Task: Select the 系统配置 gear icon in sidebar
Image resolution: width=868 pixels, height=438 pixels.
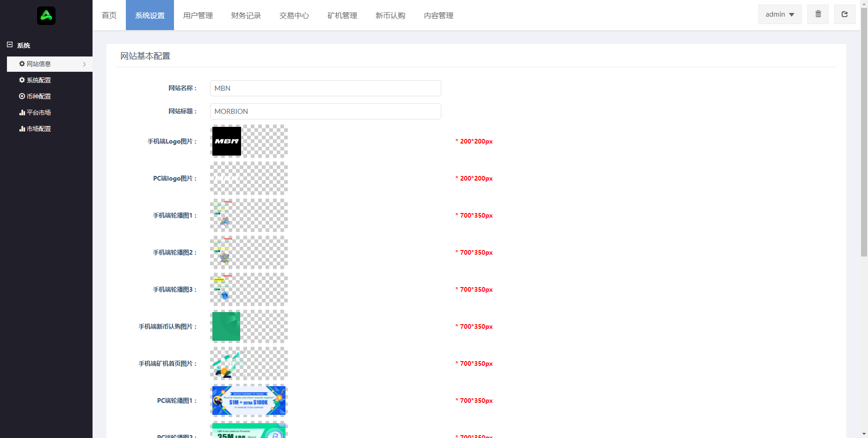Action: [22, 80]
